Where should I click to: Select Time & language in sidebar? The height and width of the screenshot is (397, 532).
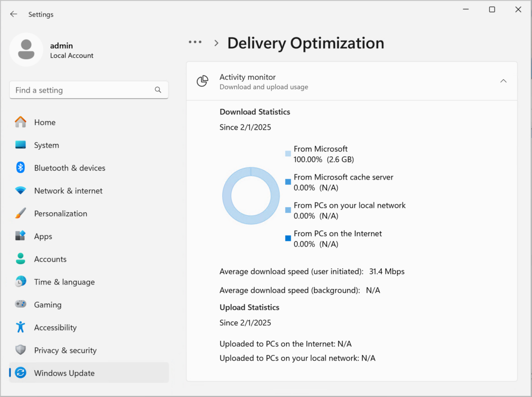89,282
